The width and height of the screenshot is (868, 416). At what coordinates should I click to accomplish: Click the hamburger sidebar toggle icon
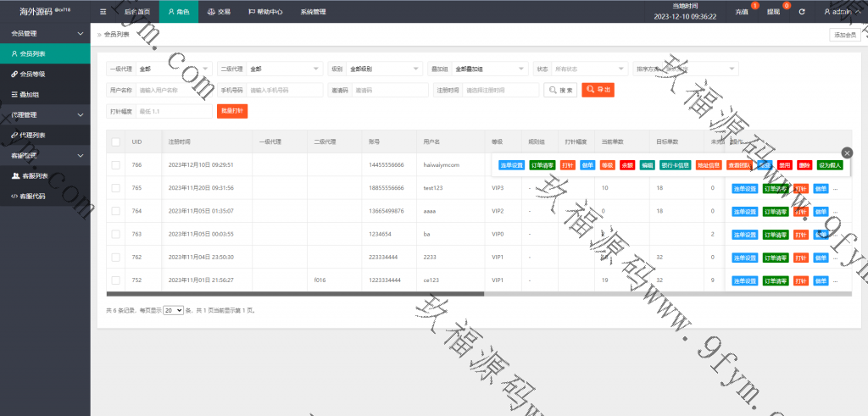click(x=103, y=12)
